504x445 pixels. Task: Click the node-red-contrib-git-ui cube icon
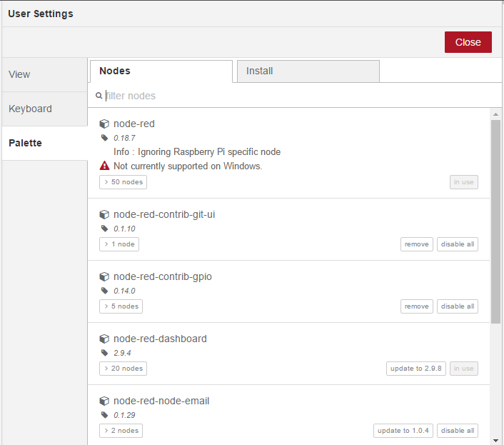tap(104, 214)
